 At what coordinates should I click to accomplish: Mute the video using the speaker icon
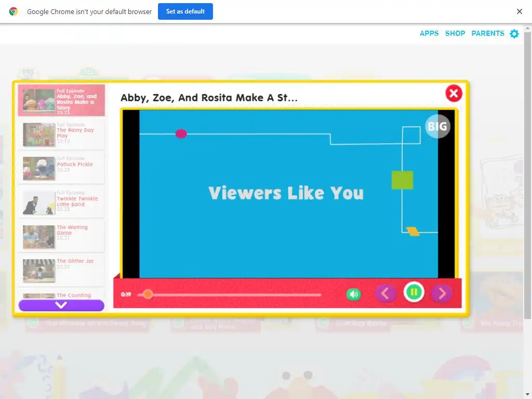tap(353, 294)
